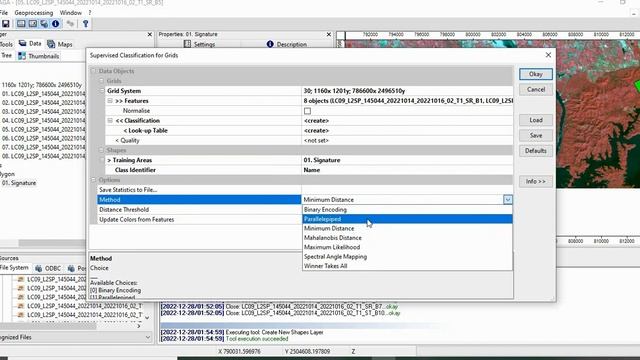
Task: Select grid 05. LC09_L2SP in the Data tree
Action: [43, 129]
